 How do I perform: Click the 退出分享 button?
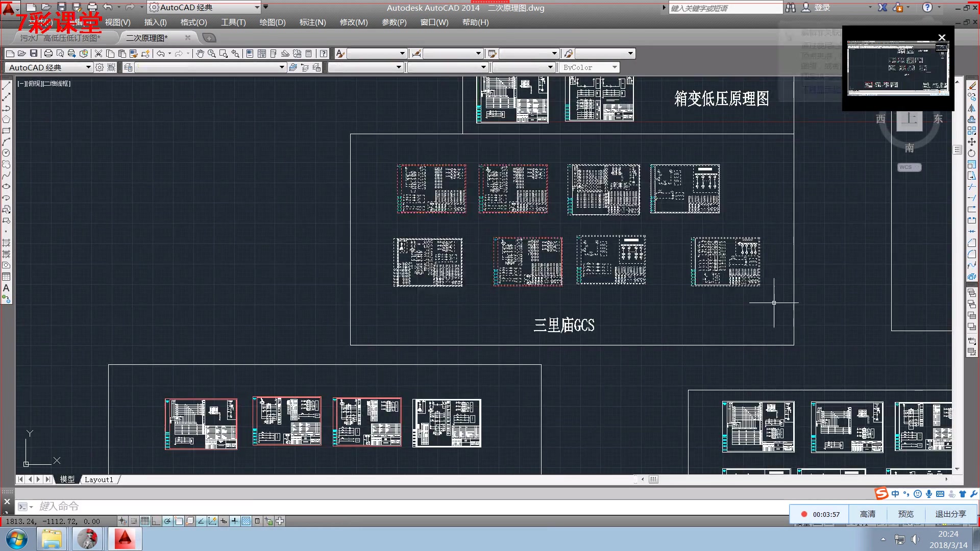pyautogui.click(x=950, y=514)
